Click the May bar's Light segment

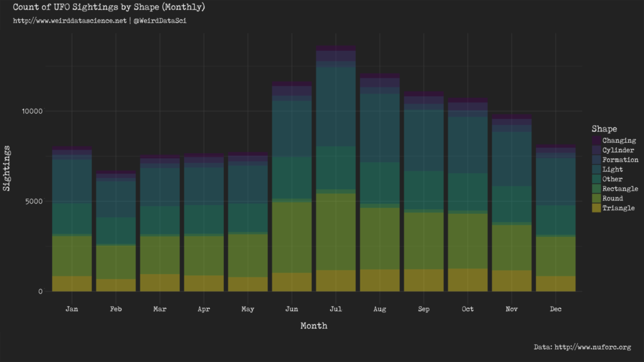click(x=248, y=185)
